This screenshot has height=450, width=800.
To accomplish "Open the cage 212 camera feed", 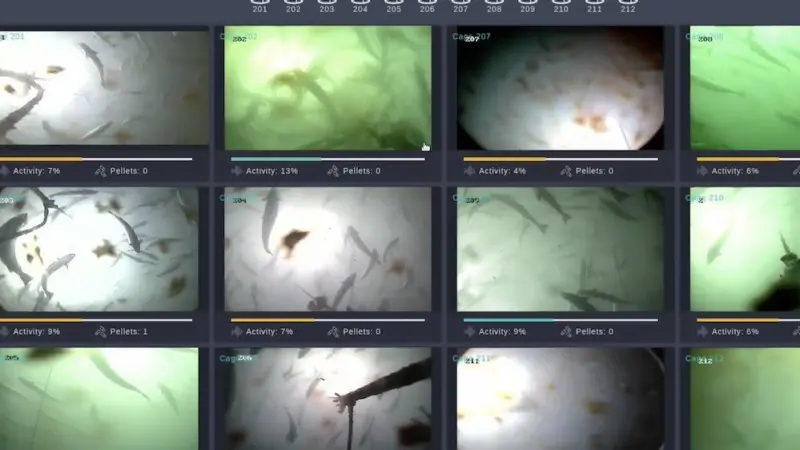I will (x=745, y=399).
